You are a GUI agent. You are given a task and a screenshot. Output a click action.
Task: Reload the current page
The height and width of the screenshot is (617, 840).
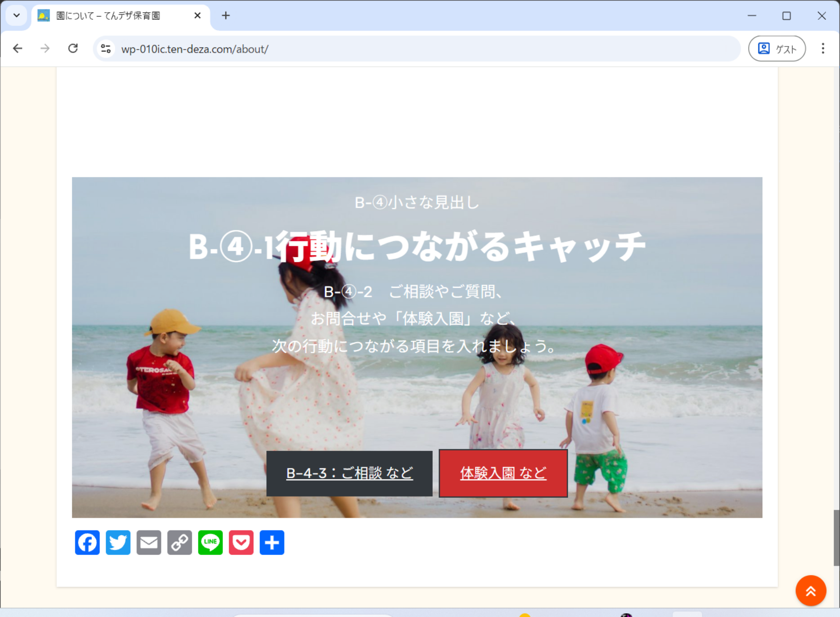pyautogui.click(x=73, y=48)
